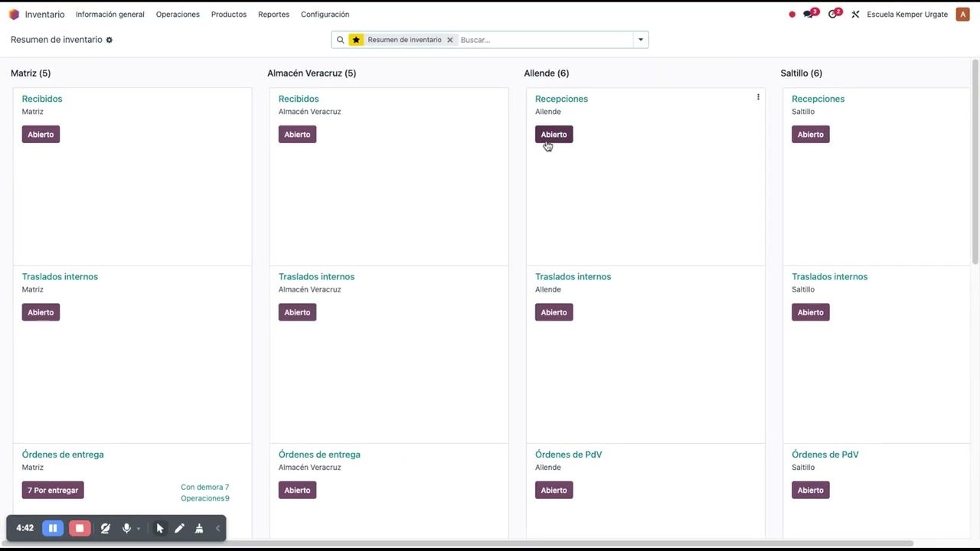Click the search magnifier icon
This screenshot has width=980, height=551.
(x=341, y=40)
